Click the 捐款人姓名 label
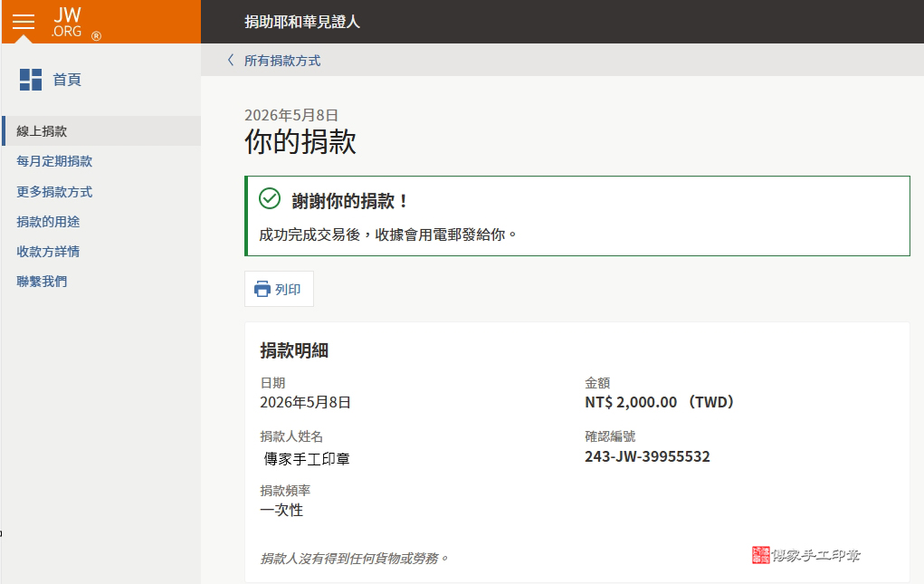 point(291,436)
